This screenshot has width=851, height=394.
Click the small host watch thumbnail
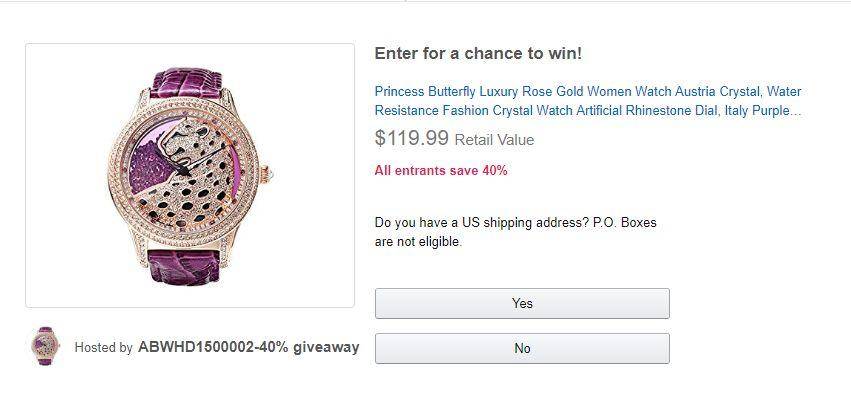pyautogui.click(x=46, y=346)
